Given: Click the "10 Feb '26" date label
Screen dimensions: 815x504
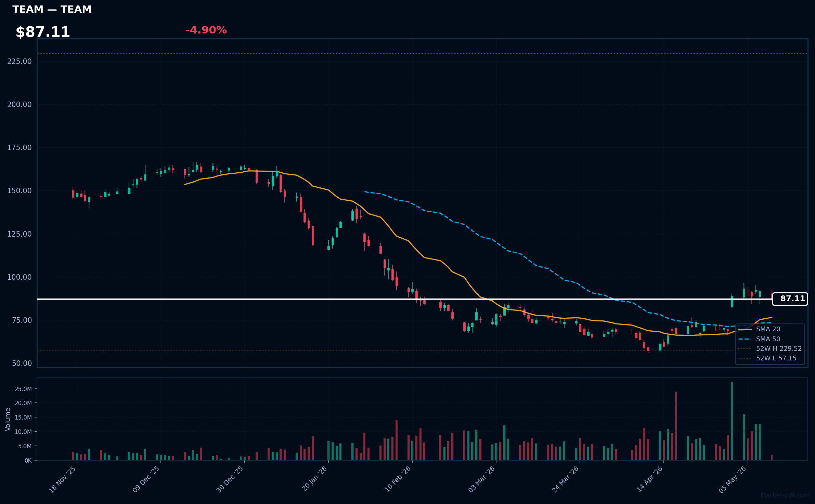Looking at the screenshot, I should 398,479.
